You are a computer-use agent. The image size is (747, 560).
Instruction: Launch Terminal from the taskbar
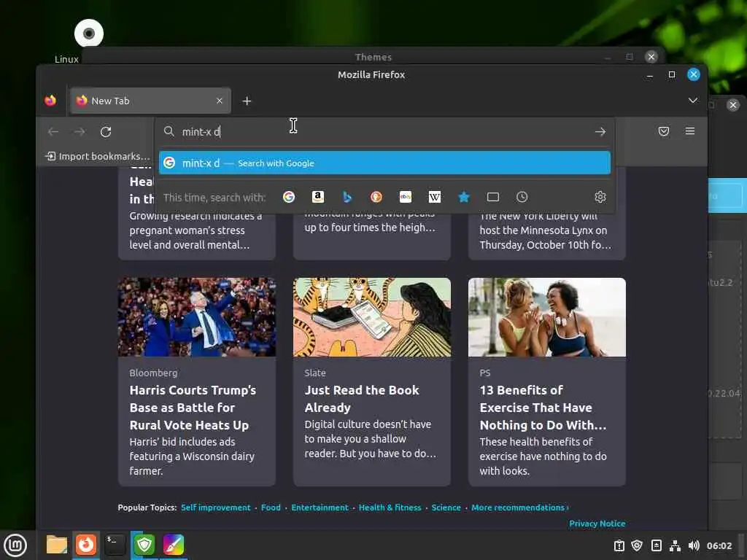(x=115, y=545)
